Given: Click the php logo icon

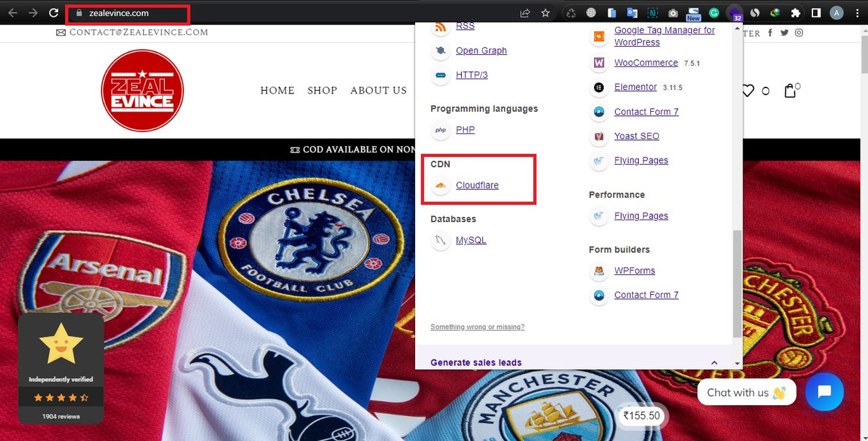Looking at the screenshot, I should (x=441, y=130).
